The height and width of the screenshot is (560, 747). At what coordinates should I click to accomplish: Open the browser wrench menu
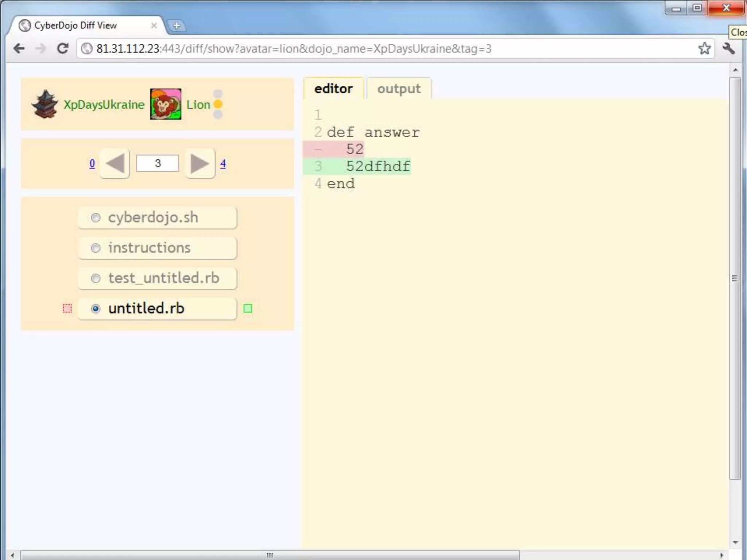tap(729, 48)
